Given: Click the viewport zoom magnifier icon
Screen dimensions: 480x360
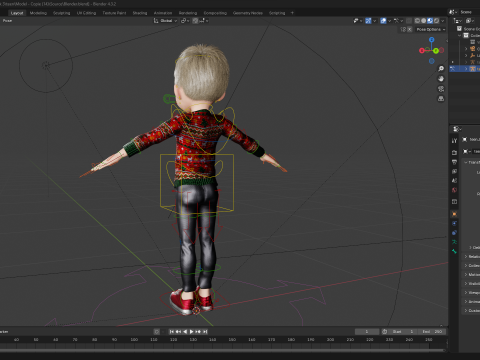Looking at the screenshot, I should (441, 69).
